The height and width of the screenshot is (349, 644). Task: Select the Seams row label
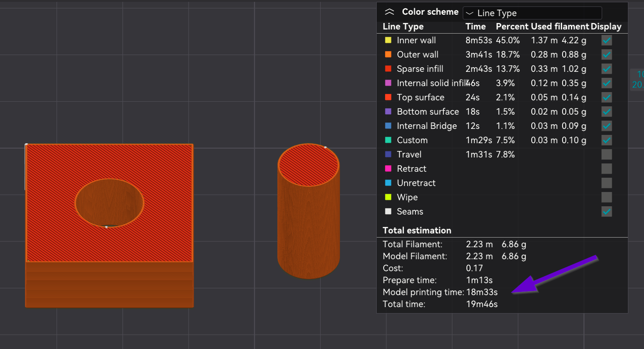pos(410,211)
